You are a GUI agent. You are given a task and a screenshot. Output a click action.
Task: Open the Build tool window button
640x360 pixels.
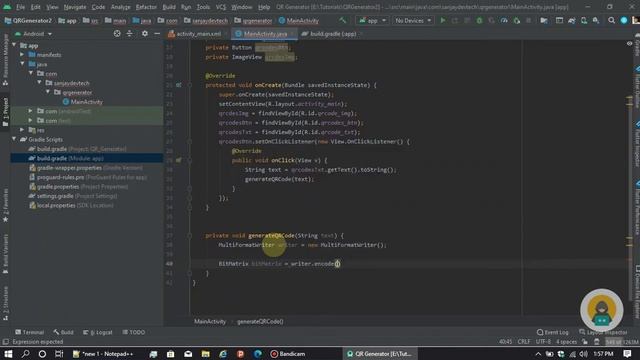point(63,332)
